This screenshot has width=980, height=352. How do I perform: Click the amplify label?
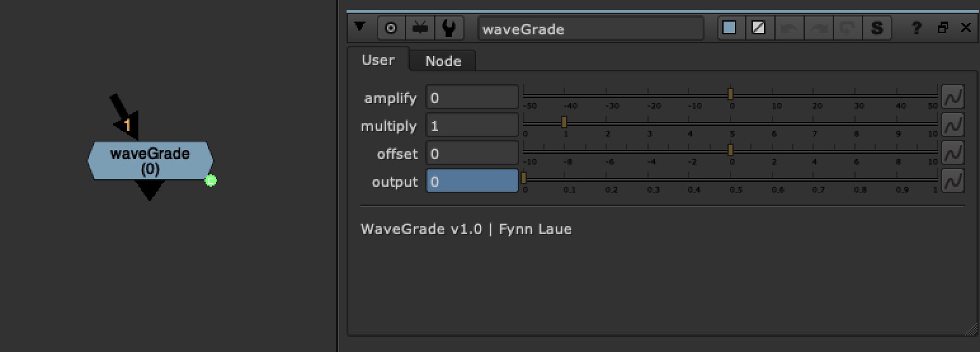point(390,98)
